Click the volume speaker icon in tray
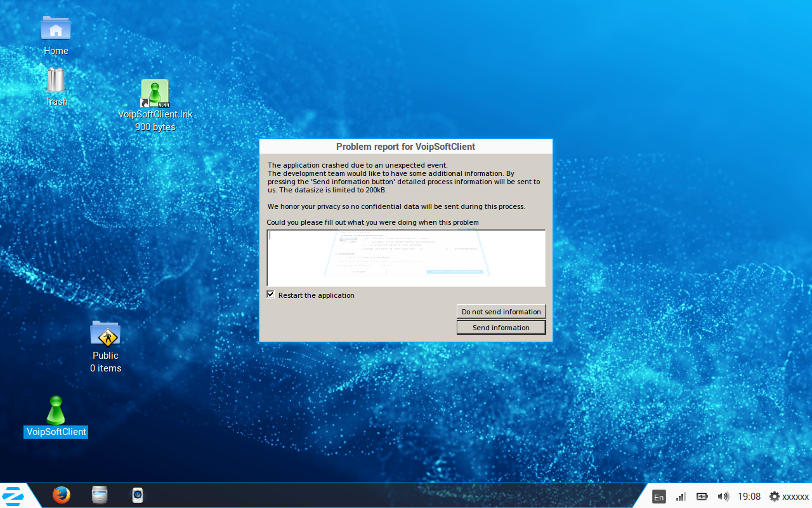The height and width of the screenshot is (508, 812). pos(723,497)
